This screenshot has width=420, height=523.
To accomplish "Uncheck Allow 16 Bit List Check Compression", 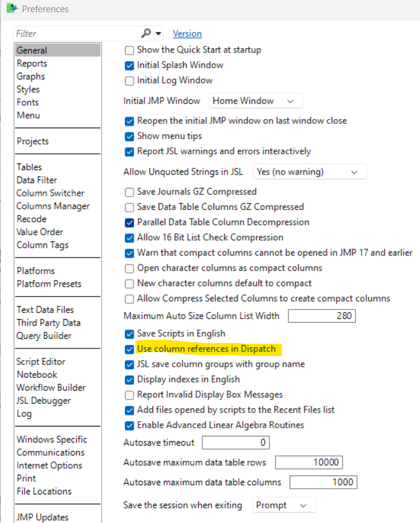I will point(129,238).
